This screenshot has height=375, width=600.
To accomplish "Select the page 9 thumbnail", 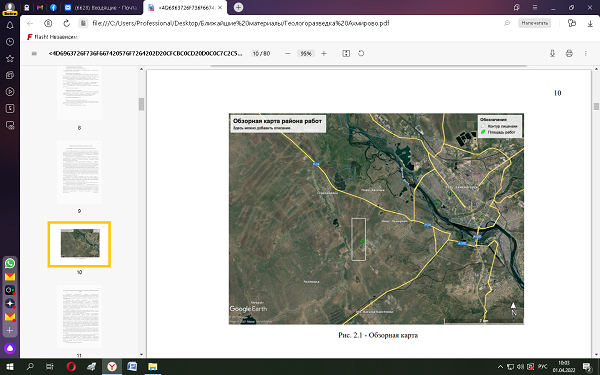I will click(79, 172).
